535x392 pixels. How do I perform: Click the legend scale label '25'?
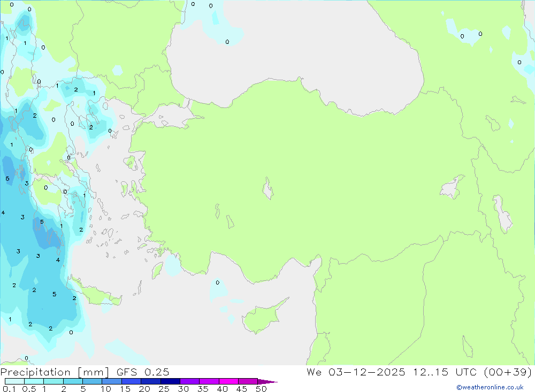(164, 389)
